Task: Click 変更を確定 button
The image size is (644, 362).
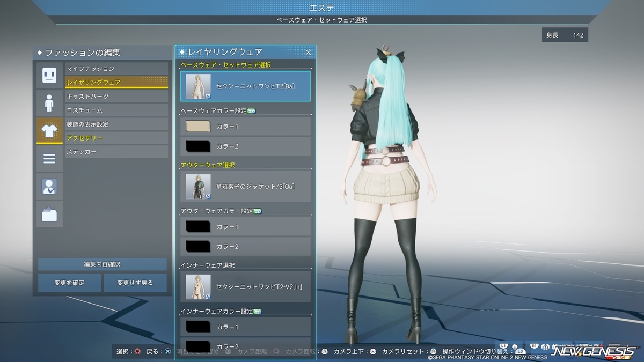Action: tap(69, 283)
